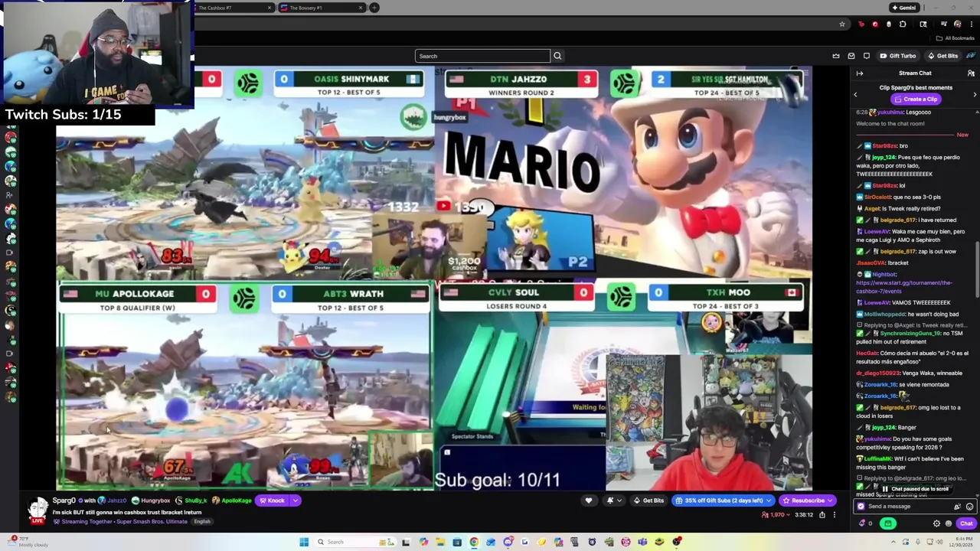980x551 pixels.
Task: Show previous chat banner with left chevron
Action: [855, 94]
